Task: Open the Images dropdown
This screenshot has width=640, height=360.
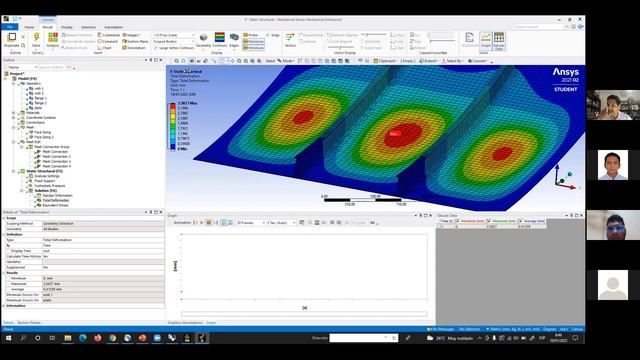Action: [131, 35]
